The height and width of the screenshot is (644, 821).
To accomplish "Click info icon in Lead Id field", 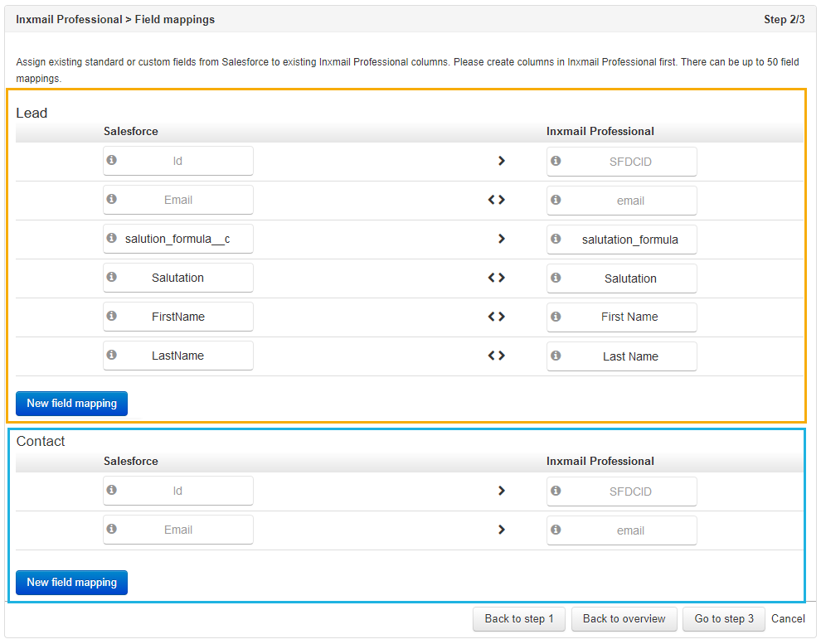I will click(111, 160).
